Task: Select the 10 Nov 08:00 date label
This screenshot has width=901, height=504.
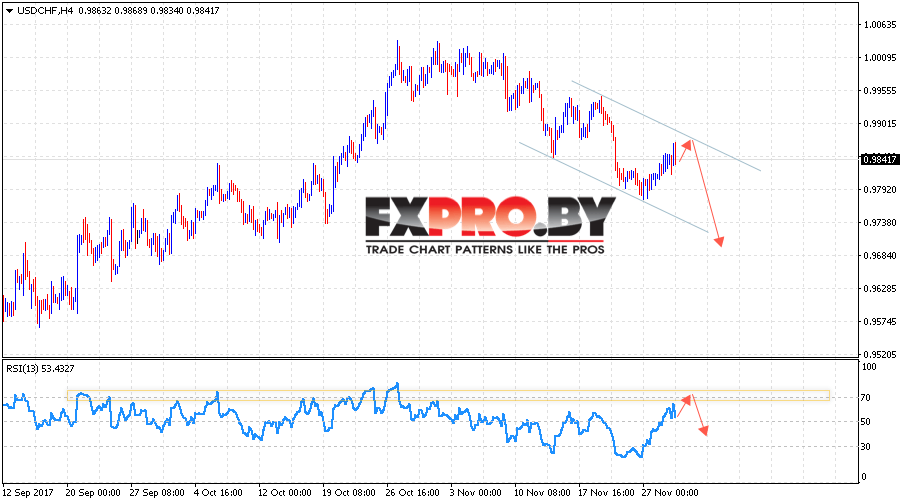Action: (542, 493)
